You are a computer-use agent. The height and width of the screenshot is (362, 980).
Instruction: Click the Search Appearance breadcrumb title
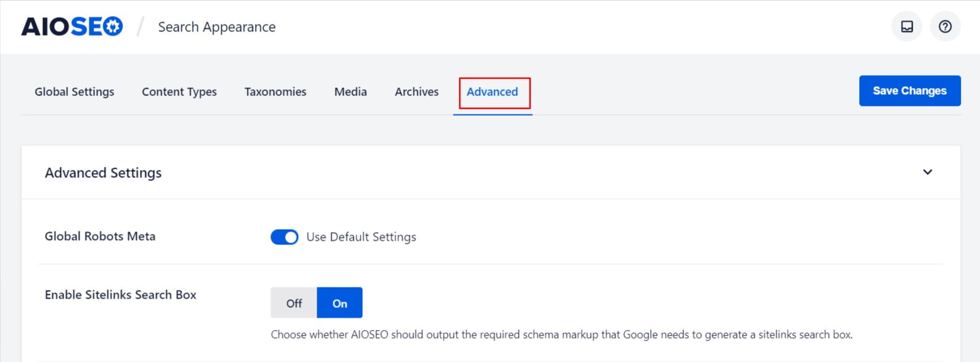pyautogui.click(x=217, y=27)
